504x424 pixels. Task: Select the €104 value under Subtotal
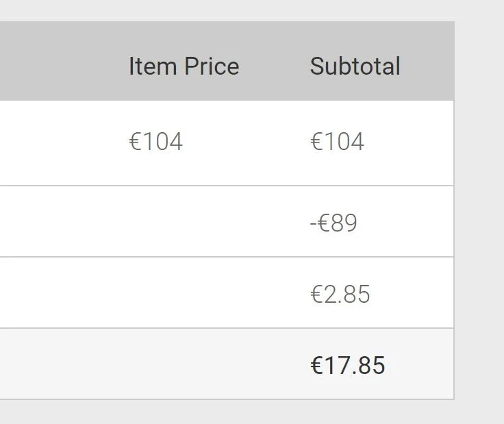coord(337,141)
